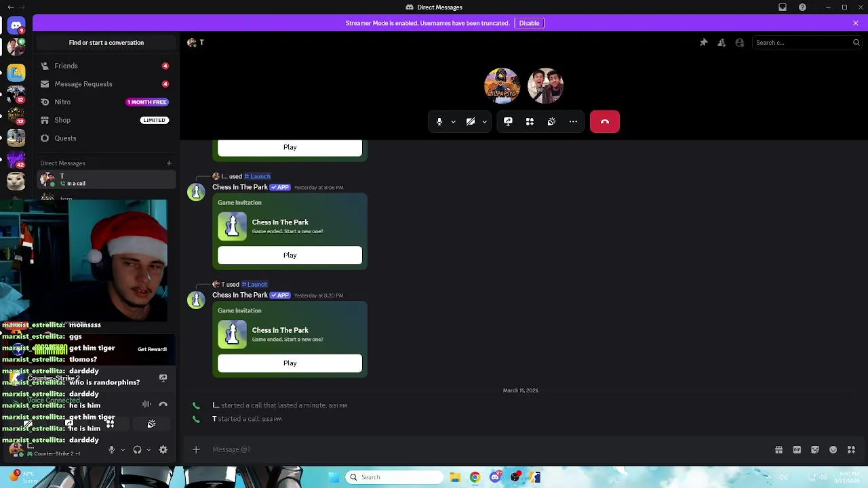Mute microphone in the user panel

pyautogui.click(x=112, y=449)
